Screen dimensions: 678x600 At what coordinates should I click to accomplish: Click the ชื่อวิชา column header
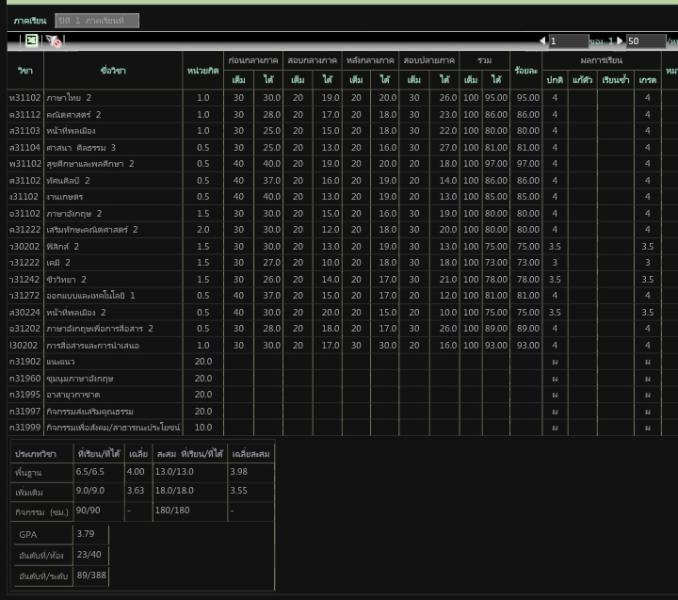pos(113,70)
